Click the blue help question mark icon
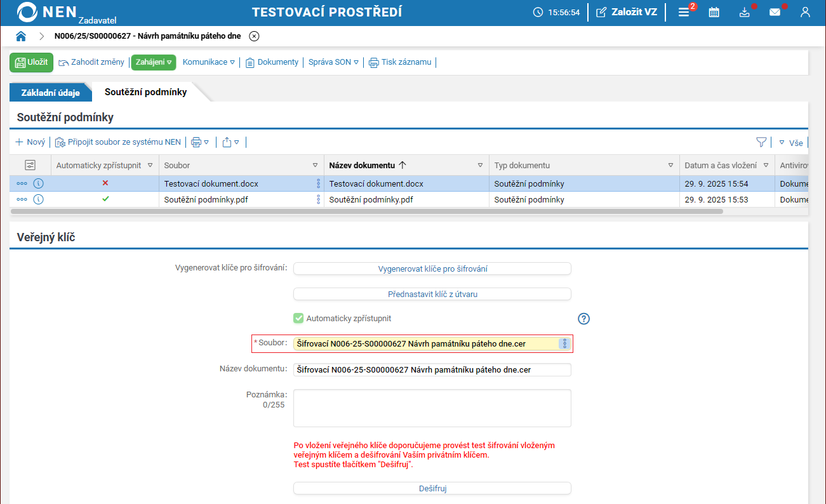The width and height of the screenshot is (826, 504). pos(584,319)
